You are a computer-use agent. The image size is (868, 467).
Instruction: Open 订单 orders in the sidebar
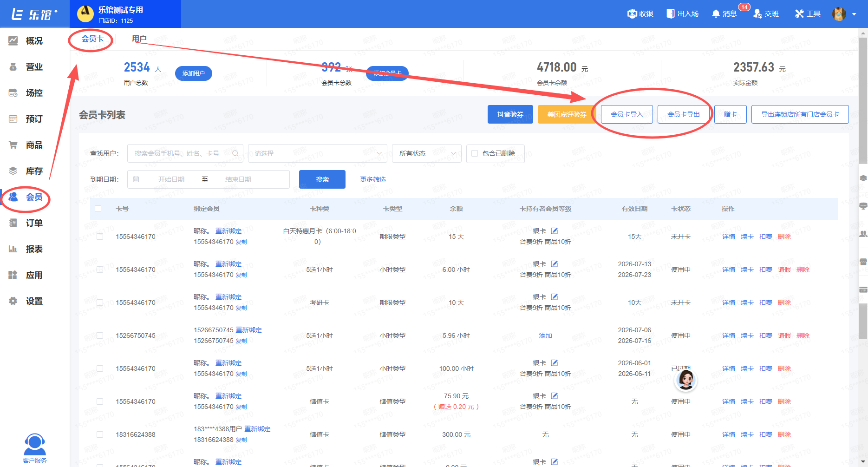pos(34,223)
